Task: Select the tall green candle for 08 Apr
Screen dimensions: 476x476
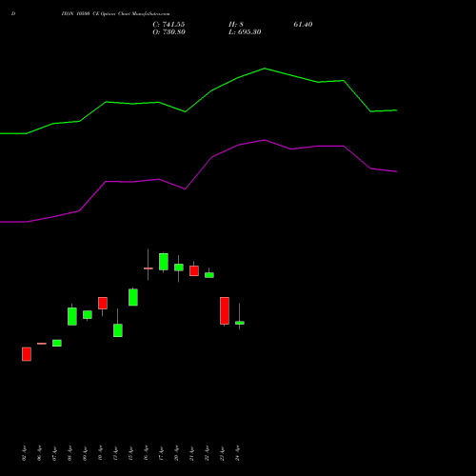Action: click(72, 316)
